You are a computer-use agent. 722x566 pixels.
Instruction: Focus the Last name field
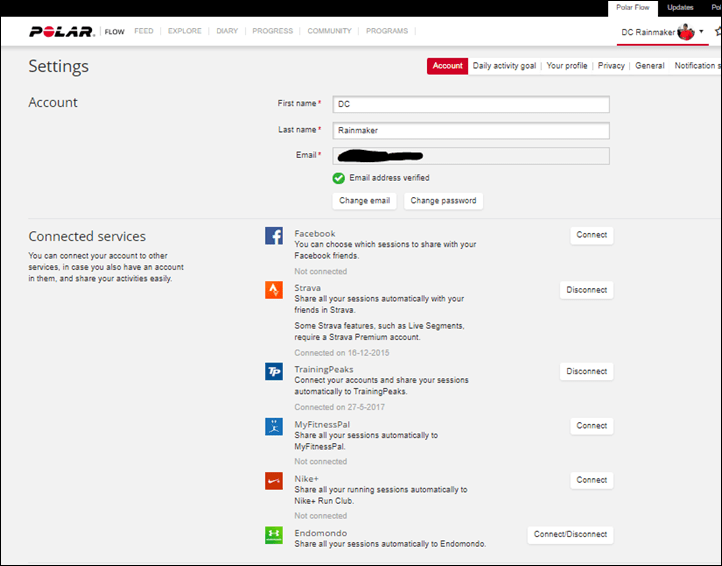pyautogui.click(x=471, y=131)
